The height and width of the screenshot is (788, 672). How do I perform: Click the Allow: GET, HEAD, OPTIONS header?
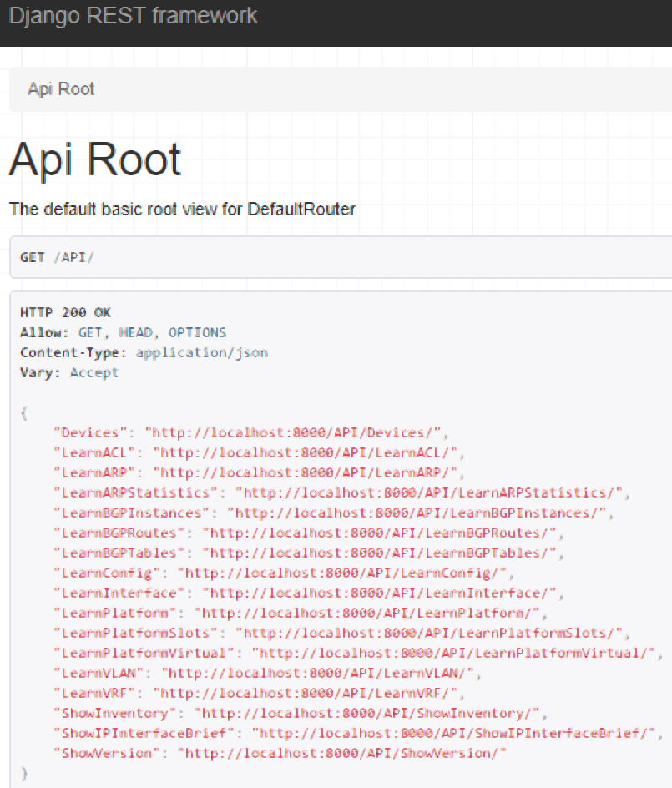point(124,333)
